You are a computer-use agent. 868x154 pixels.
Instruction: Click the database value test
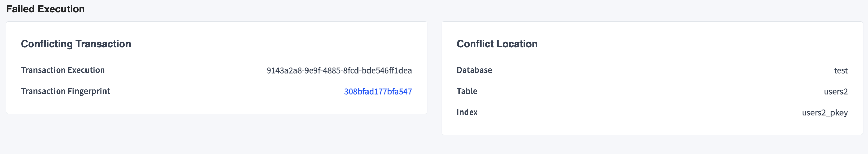click(x=840, y=70)
